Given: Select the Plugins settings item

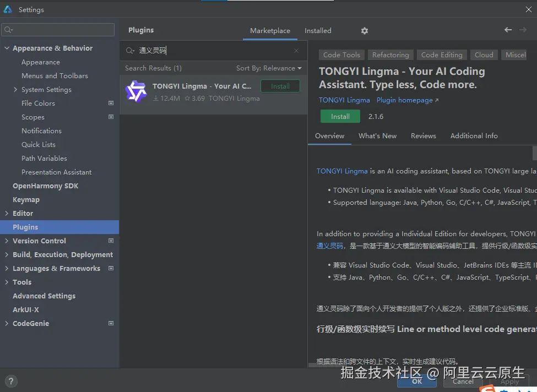Looking at the screenshot, I should [59, 227].
